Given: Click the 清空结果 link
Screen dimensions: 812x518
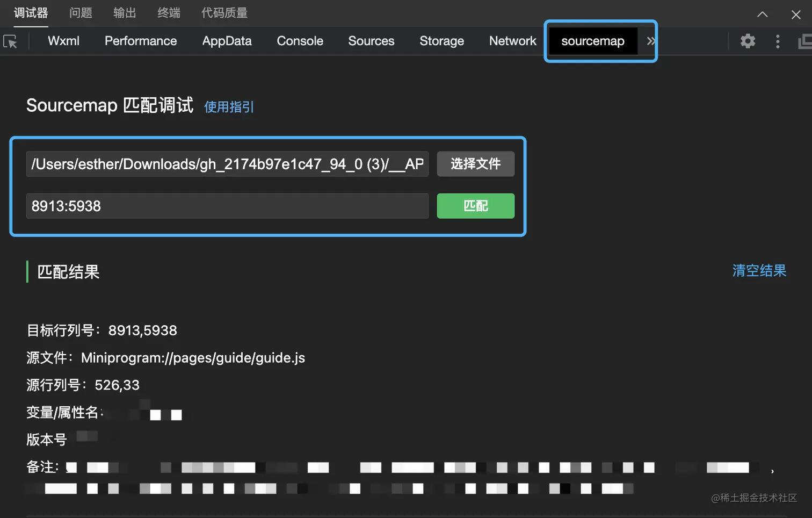Looking at the screenshot, I should click(x=759, y=271).
